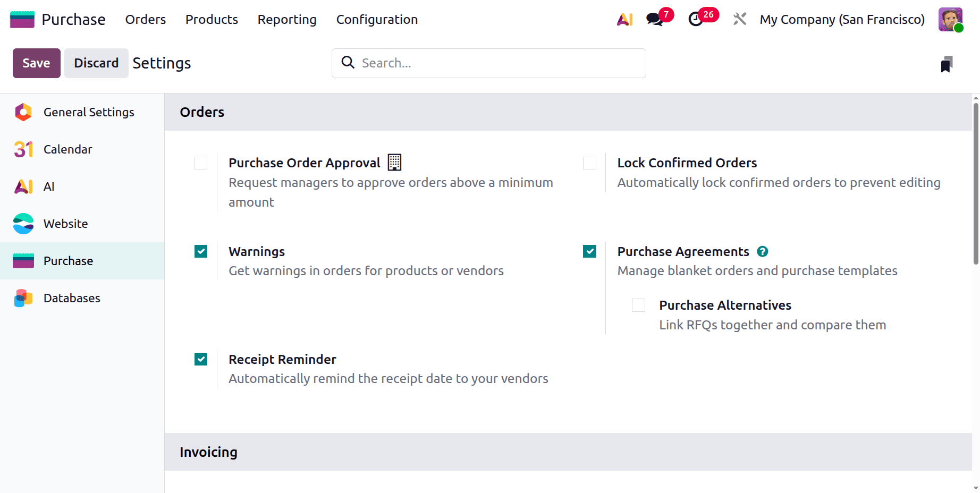Open the user profile menu via the avatar

coord(950,19)
